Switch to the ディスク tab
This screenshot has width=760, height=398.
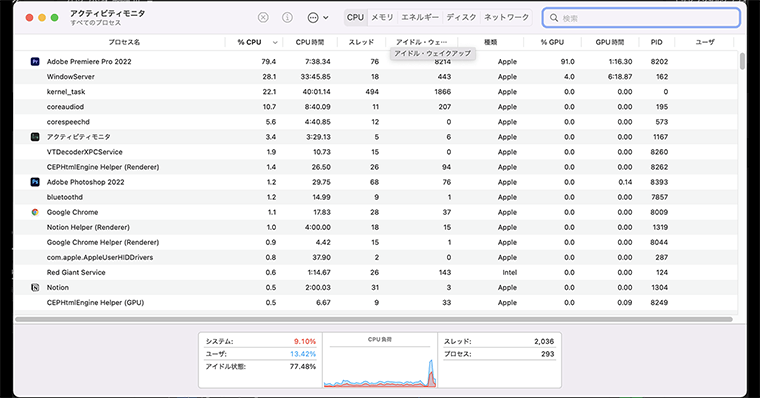[x=461, y=17]
